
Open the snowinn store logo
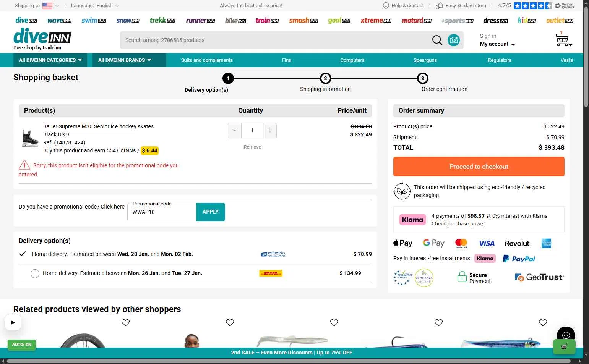tap(128, 21)
